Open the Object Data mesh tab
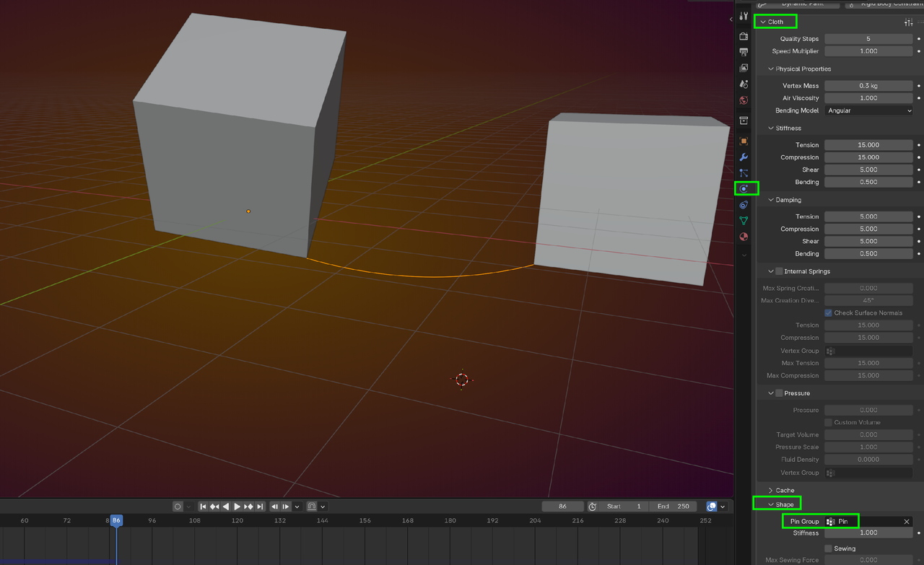This screenshot has width=924, height=565. coord(744,221)
